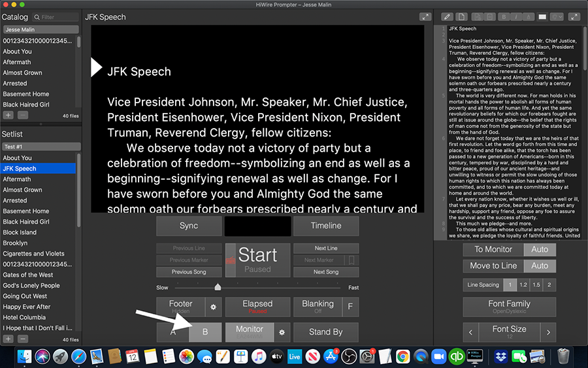Viewport: 588px width, 368px height.
Task: Toggle the Footer display
Action: pyautogui.click(x=181, y=307)
